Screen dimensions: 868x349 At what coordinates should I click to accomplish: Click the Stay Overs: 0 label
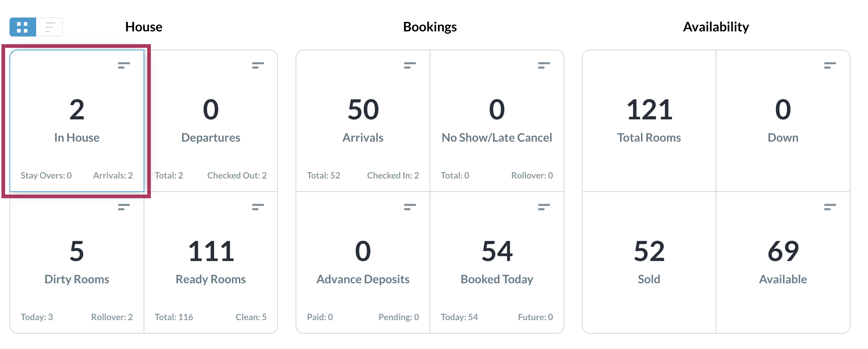[46, 176]
